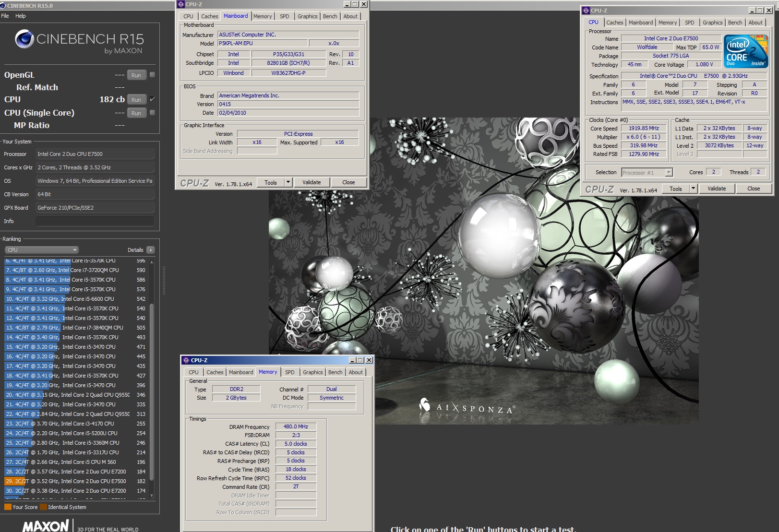779x532 pixels.
Task: Switch to CPU tab in Memory CPU-Z window
Action: pos(193,372)
